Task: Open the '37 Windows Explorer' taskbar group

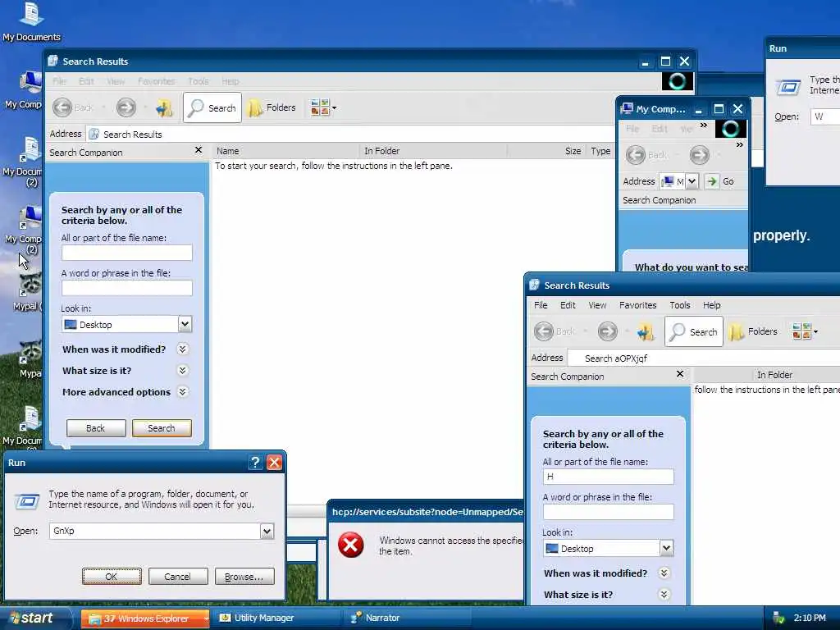Action: 145,619
